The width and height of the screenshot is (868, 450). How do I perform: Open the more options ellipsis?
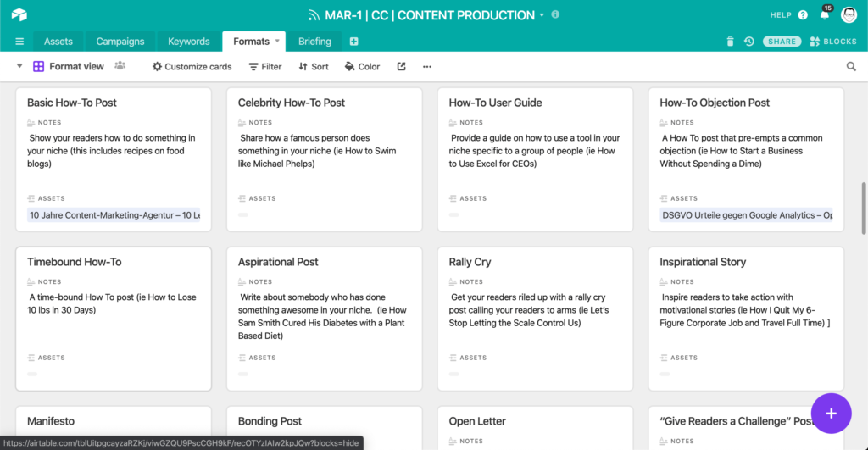(x=427, y=66)
